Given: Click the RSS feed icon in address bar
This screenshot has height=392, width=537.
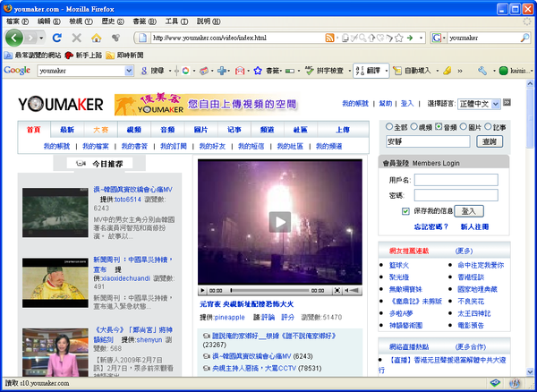Looking at the screenshot, I should [x=329, y=38].
